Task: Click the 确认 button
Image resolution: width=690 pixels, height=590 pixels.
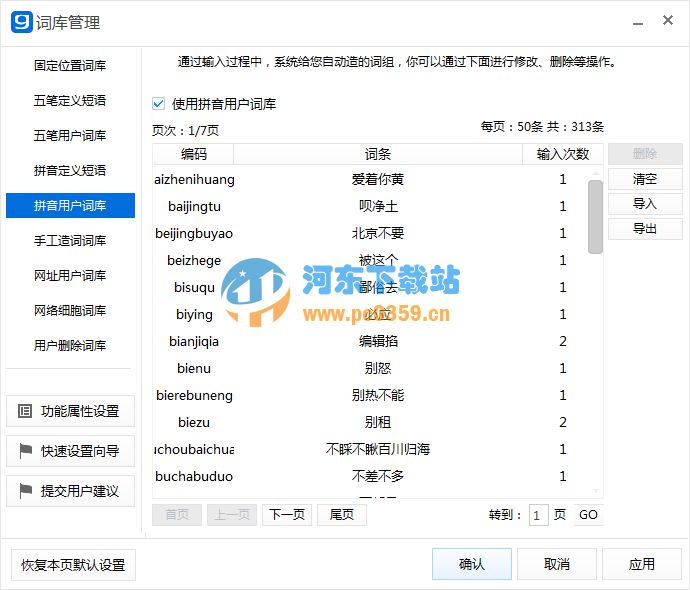Action: click(x=472, y=564)
